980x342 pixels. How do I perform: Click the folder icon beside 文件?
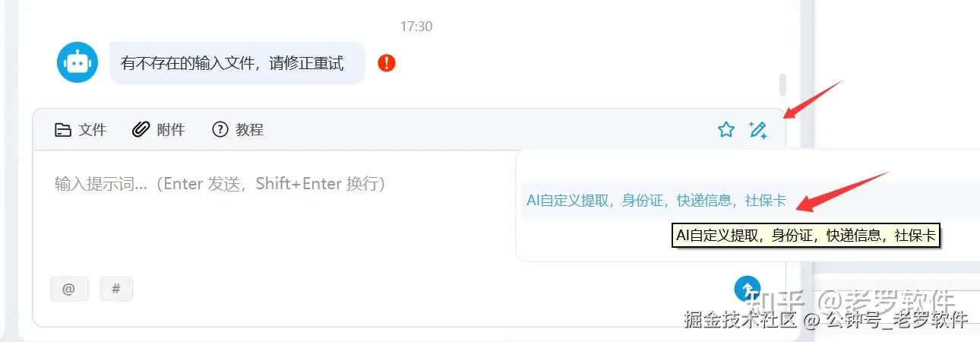(x=63, y=130)
